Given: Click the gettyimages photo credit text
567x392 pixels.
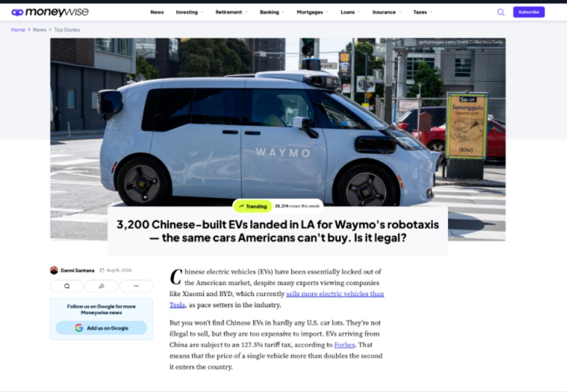Looking at the screenshot, I should coord(461,42).
